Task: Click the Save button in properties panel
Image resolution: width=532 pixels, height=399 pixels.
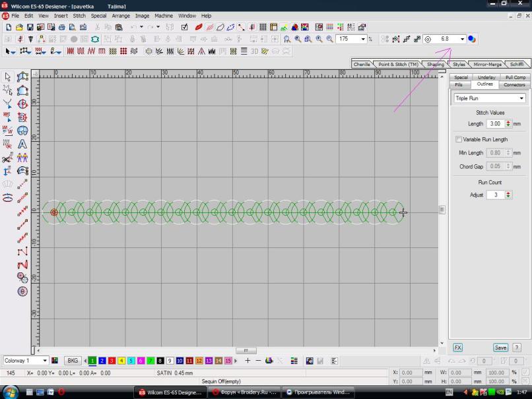Action: pos(500,348)
